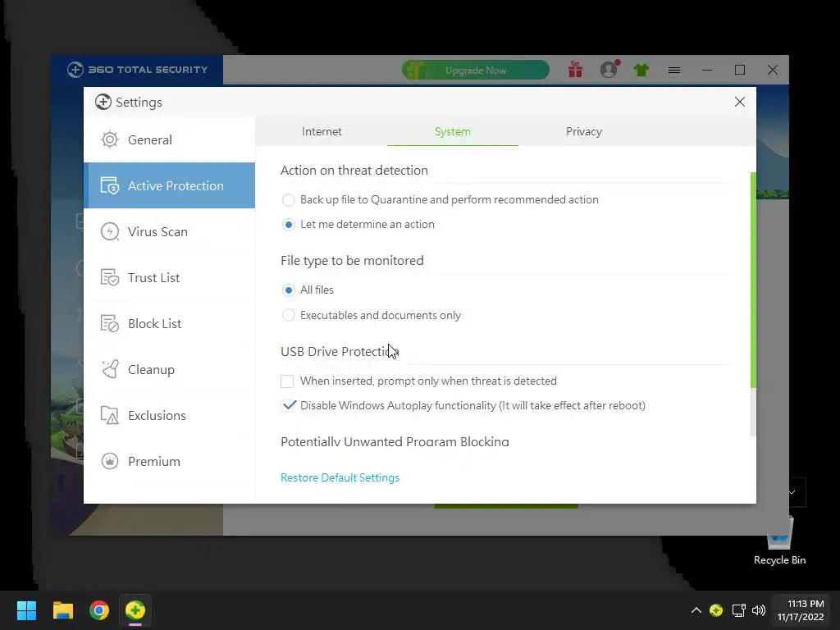
Task: Open Cleanup settings
Action: click(x=169, y=370)
